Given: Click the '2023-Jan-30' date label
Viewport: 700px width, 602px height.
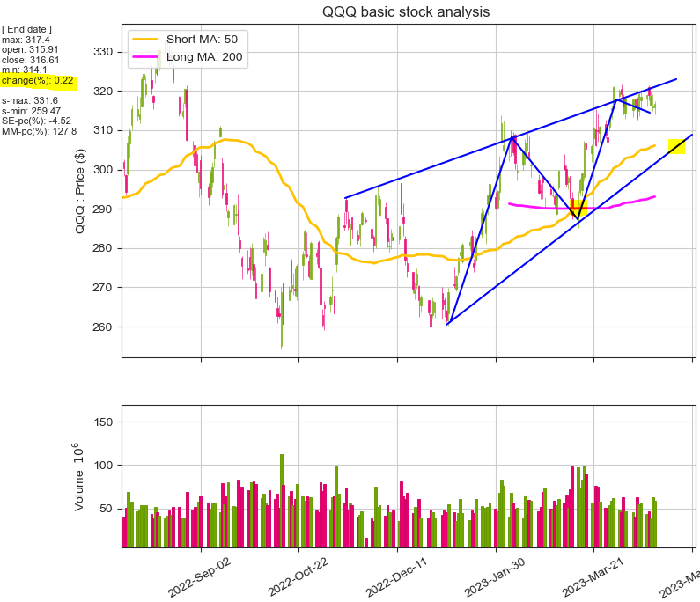Looking at the screenshot, I should coord(495,577).
